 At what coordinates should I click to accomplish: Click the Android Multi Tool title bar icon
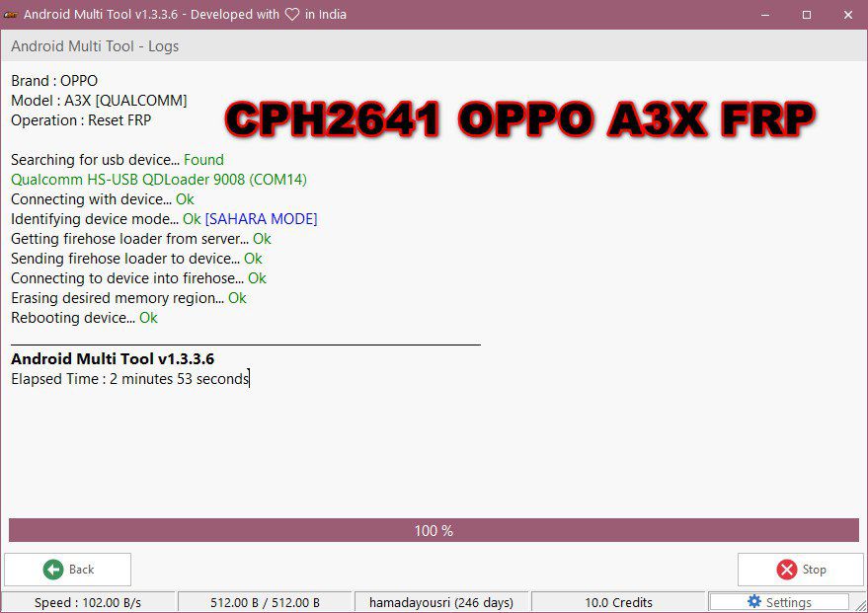pyautogui.click(x=11, y=15)
